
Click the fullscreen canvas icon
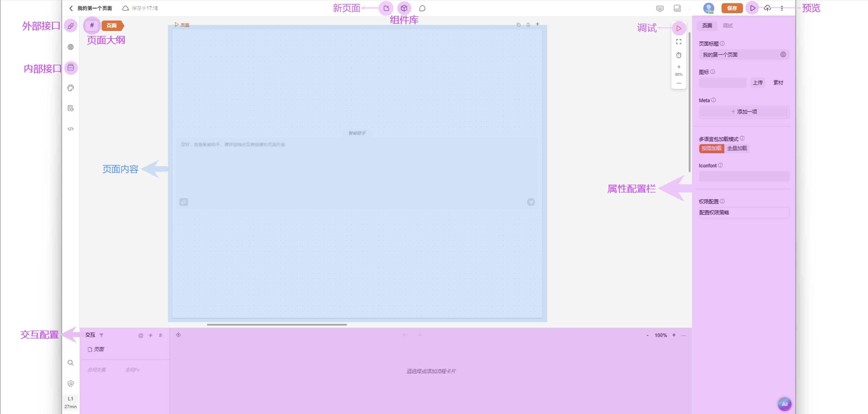tap(679, 42)
